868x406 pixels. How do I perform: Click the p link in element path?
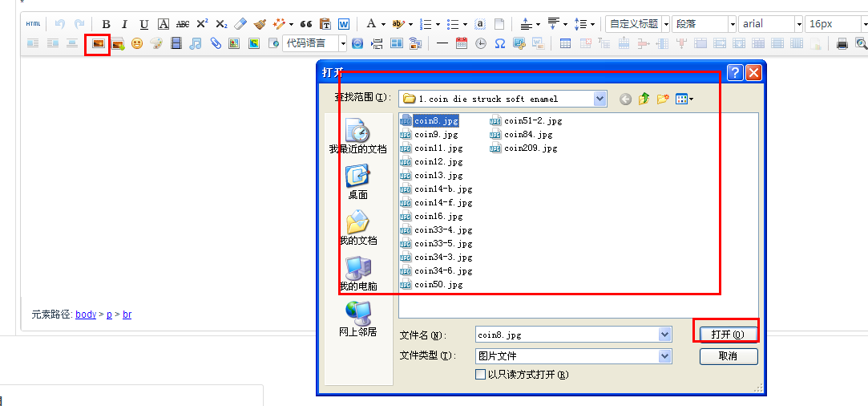click(x=110, y=315)
